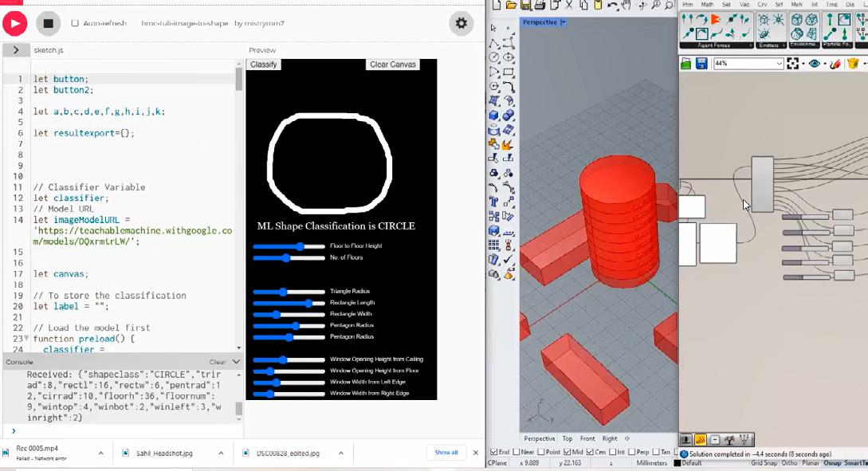Click highlighted yellow Grasshopper widget icon
Image resolution: width=868 pixels, height=471 pixels.
(700, 440)
